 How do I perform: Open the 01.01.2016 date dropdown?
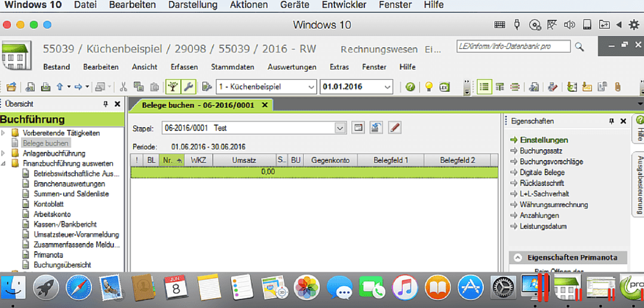387,87
